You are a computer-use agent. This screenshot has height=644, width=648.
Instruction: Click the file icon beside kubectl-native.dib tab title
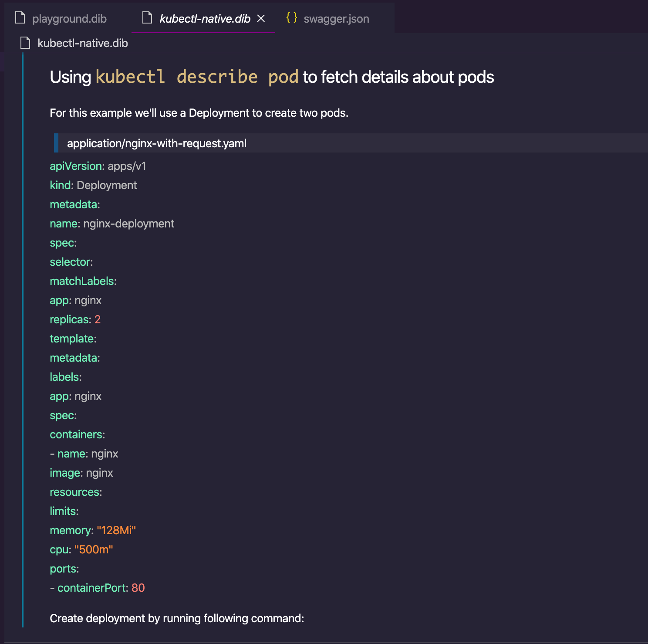coord(147,18)
